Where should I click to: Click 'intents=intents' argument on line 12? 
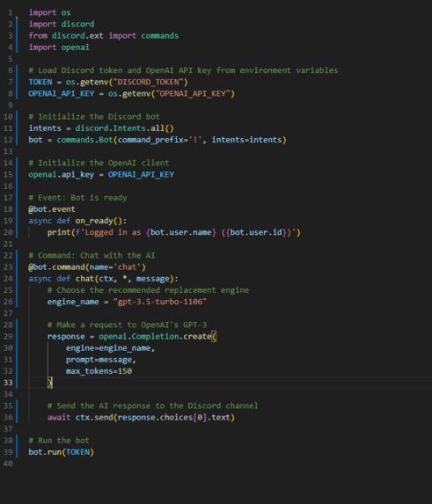[246, 140]
